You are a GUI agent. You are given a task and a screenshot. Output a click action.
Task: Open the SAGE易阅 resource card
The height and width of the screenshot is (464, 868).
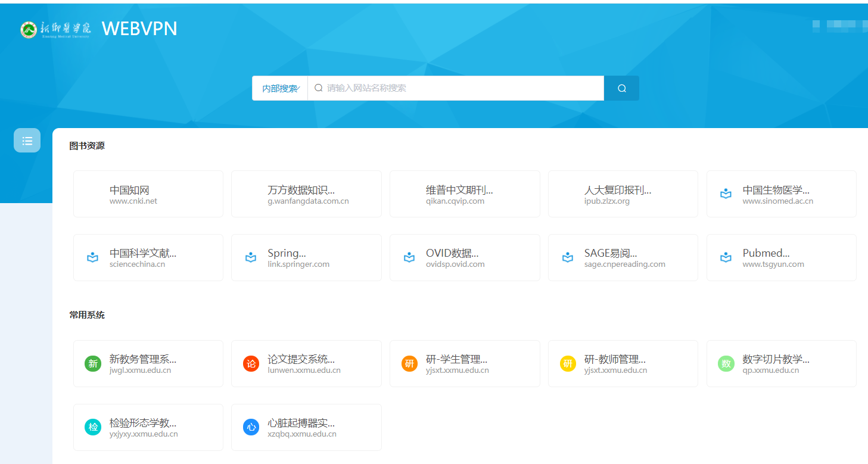click(623, 257)
